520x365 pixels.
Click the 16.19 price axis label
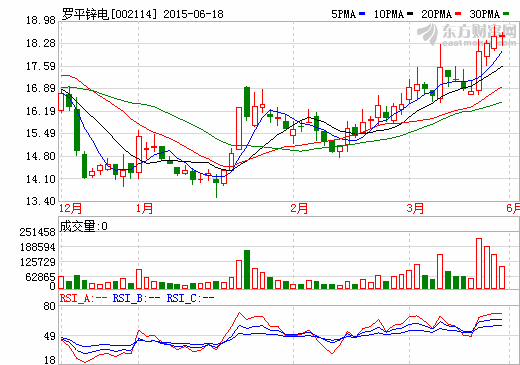tap(41, 111)
